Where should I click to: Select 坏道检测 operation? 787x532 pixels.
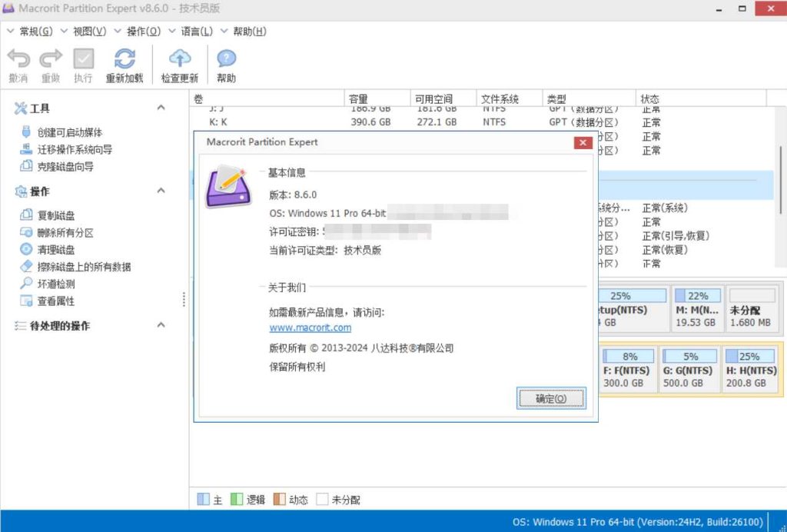56,284
